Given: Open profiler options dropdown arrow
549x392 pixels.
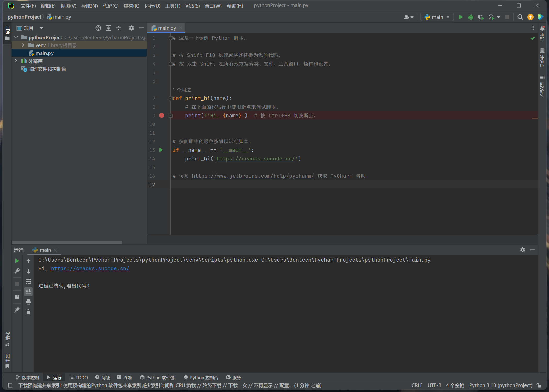Looking at the screenshot, I should pos(499,17).
